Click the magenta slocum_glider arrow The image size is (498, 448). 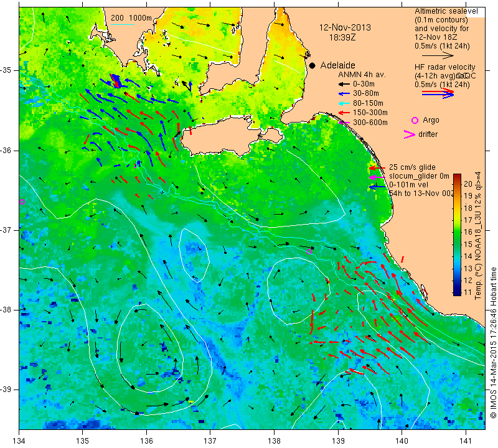377,177
